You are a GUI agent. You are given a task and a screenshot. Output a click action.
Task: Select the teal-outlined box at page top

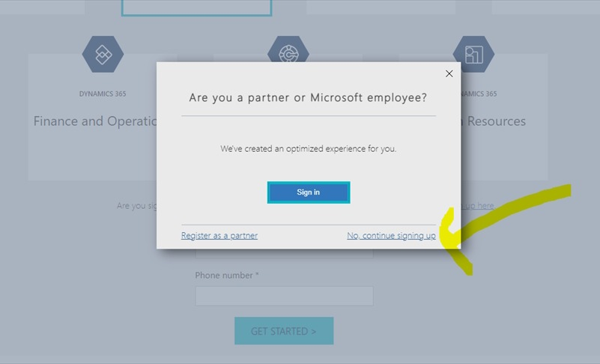click(x=197, y=8)
